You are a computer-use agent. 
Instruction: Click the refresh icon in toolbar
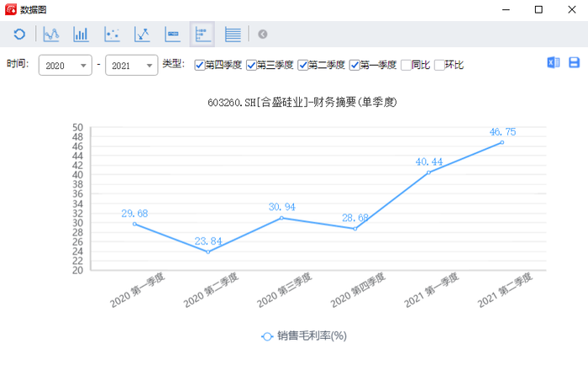[19, 34]
